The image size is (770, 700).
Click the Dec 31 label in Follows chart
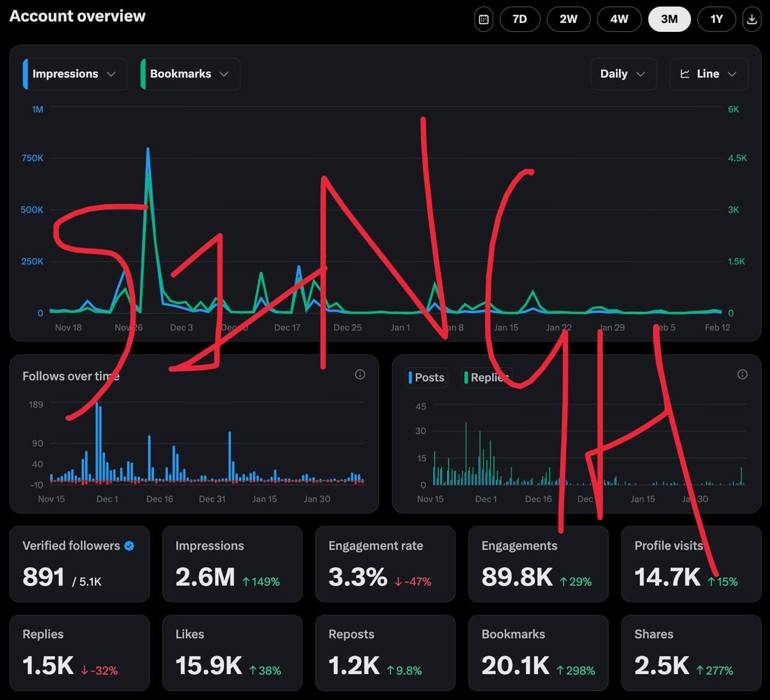point(212,499)
